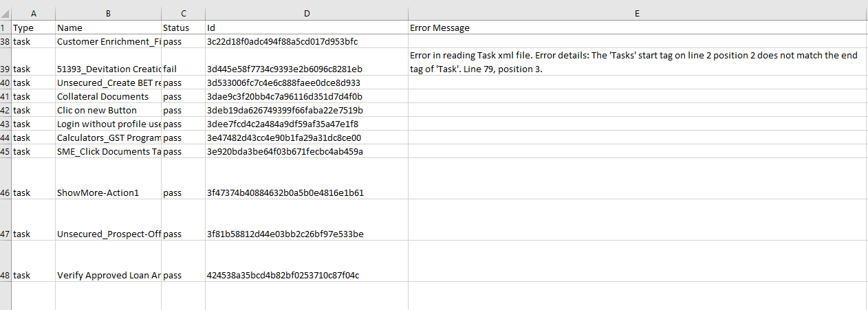Viewport: 868px width, 310px height.
Task: Select Id cell 3c22d18f0adc494f88a5cd017d953bfc
Action: point(306,41)
